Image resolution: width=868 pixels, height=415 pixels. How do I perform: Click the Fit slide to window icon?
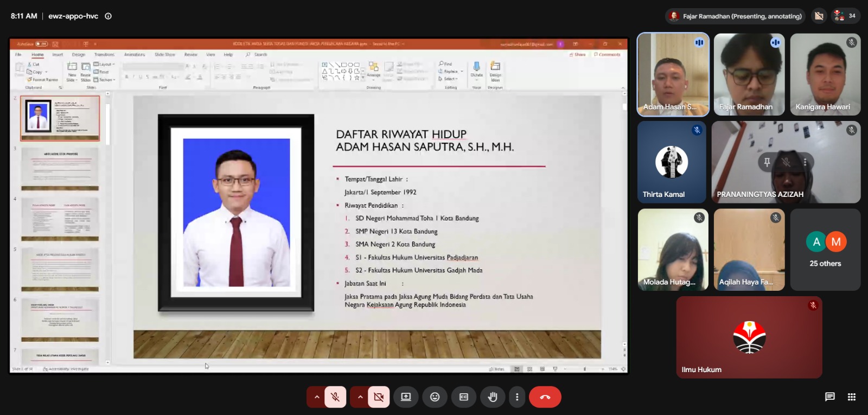622,369
